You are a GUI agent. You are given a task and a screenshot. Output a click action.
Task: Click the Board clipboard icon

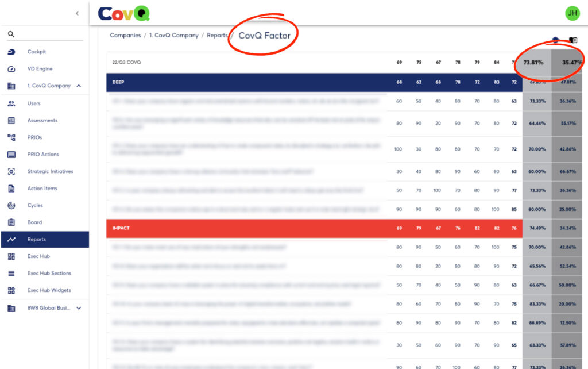click(11, 222)
